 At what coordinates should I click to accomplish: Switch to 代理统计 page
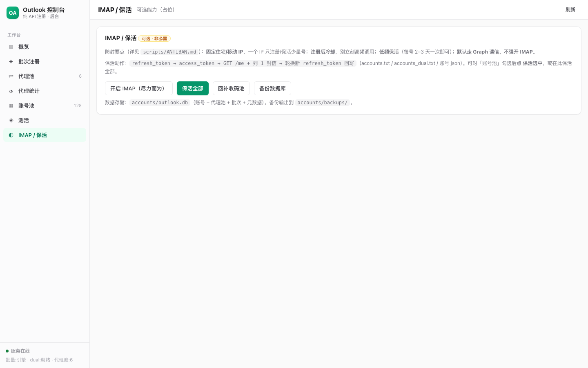[x=45, y=91]
